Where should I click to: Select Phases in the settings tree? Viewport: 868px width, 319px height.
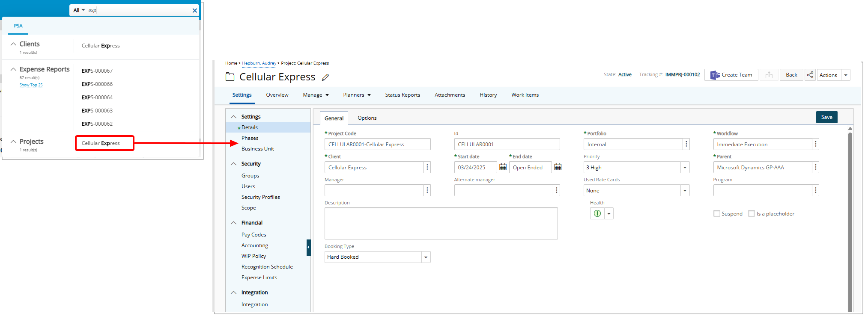point(250,138)
